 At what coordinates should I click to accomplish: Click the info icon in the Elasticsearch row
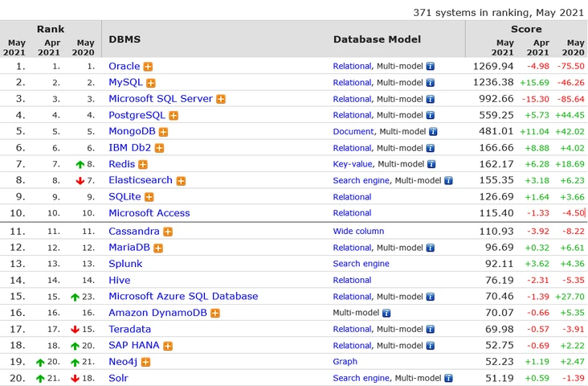pos(448,181)
